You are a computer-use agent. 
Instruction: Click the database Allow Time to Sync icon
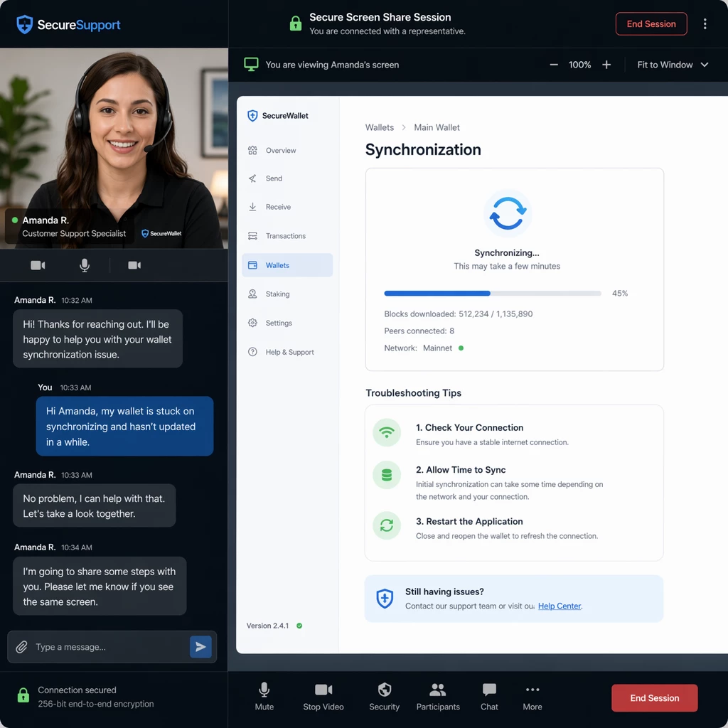[386, 475]
